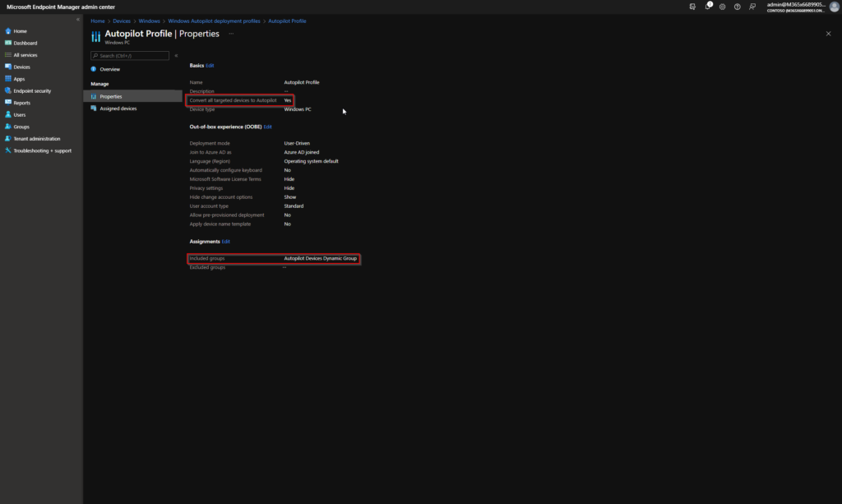Click the Assigned devices icon
Screen dimensions: 842x504
(x=94, y=109)
